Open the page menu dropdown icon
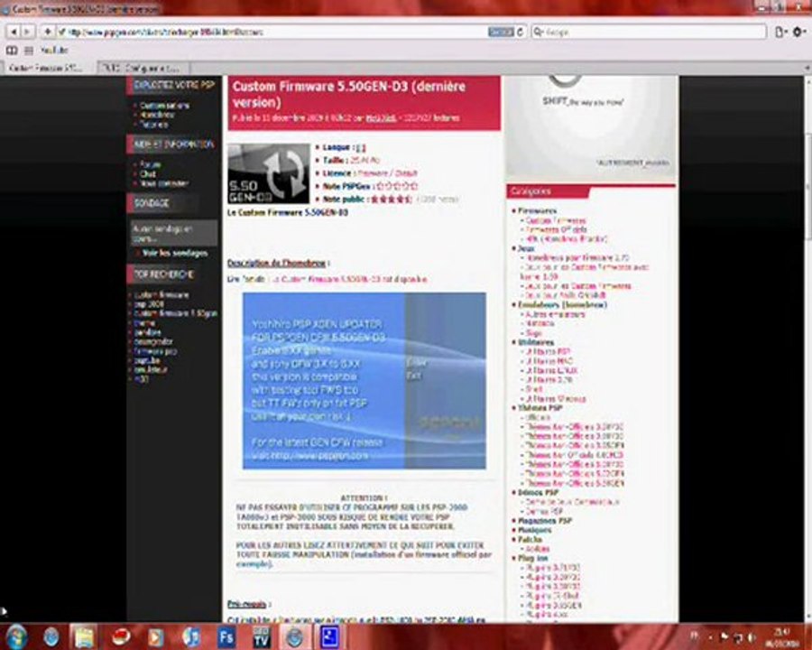 780,32
